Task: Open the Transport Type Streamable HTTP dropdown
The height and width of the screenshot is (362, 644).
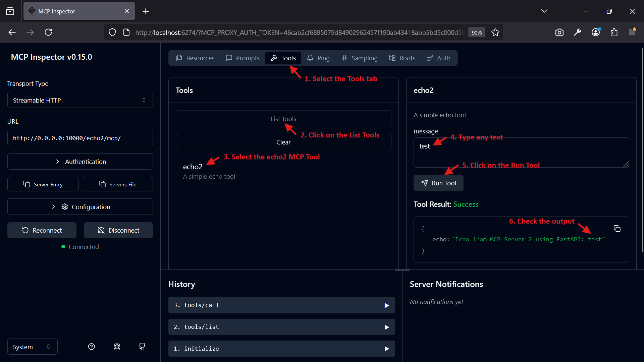Action: 80,100
